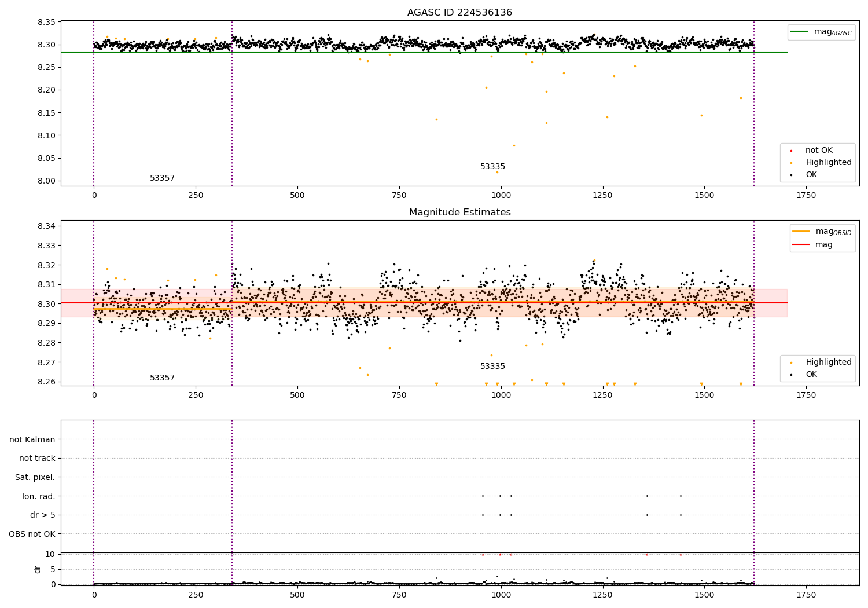This screenshot has height=608, width=868.
Task: Click the 8.05 y-tick in the top plot
Action: [x=46, y=159]
